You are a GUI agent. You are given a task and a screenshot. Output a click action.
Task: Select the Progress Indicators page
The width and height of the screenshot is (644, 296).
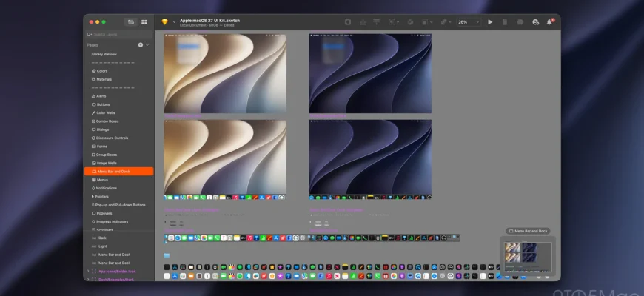[x=118, y=222]
